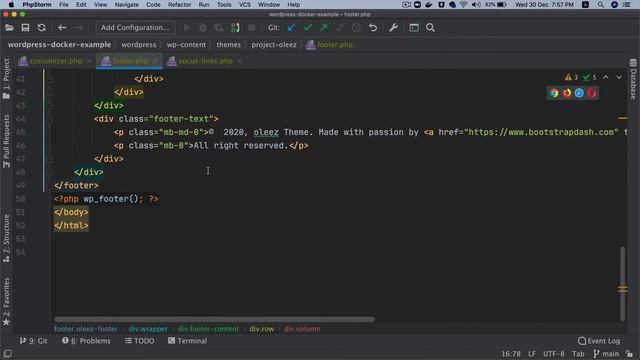Image resolution: width=640 pixels, height=360 pixels.
Task: Click project-oleez breadcrumb
Action: [274, 44]
